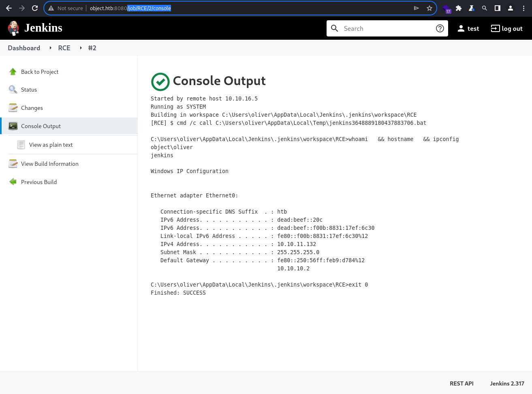The image size is (532, 394).
Task: Open the browser profile icon
Action: click(511, 8)
